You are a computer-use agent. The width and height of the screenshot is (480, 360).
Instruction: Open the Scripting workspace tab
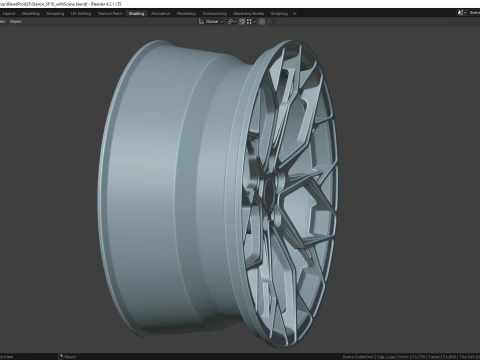[x=279, y=14]
